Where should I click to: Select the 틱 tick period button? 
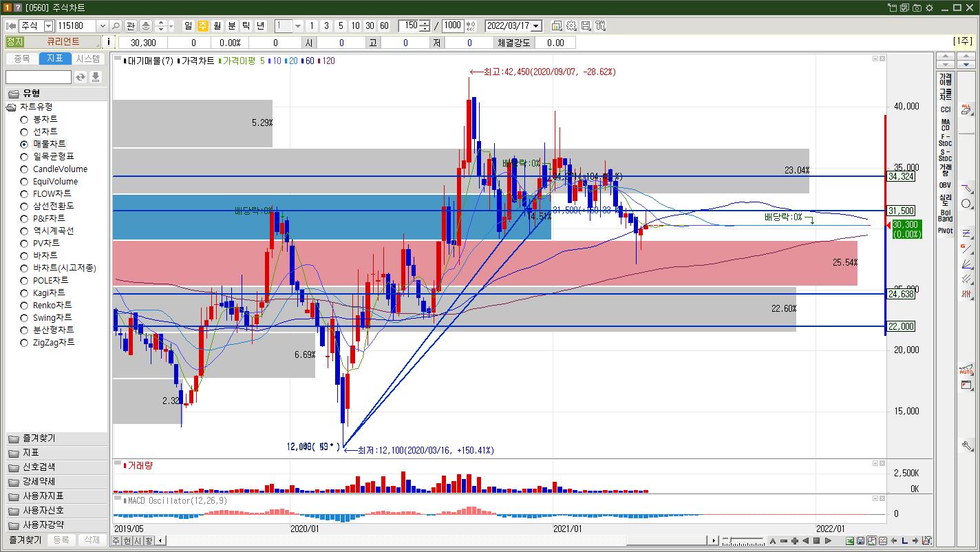coord(246,26)
